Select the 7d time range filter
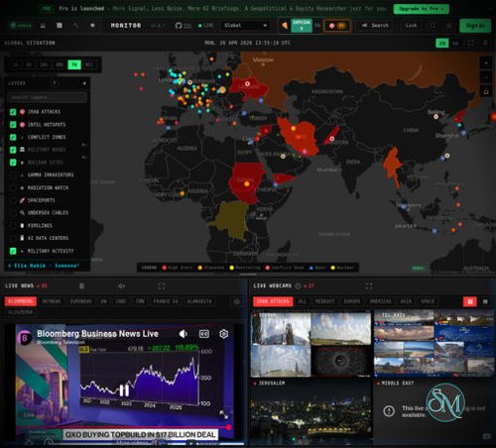Image resolution: width=496 pixels, height=448 pixels. click(x=74, y=64)
